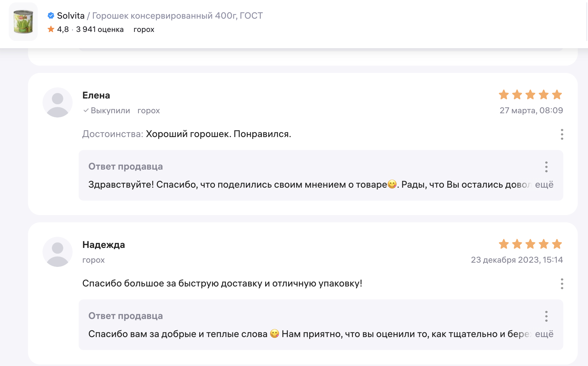Expand seller reply to Елена with ещё

coord(544,184)
